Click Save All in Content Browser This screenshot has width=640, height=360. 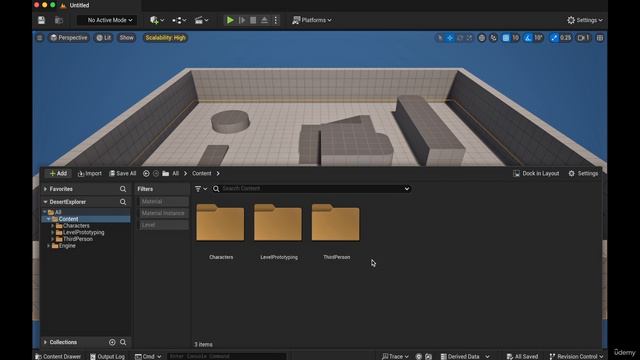click(x=122, y=173)
